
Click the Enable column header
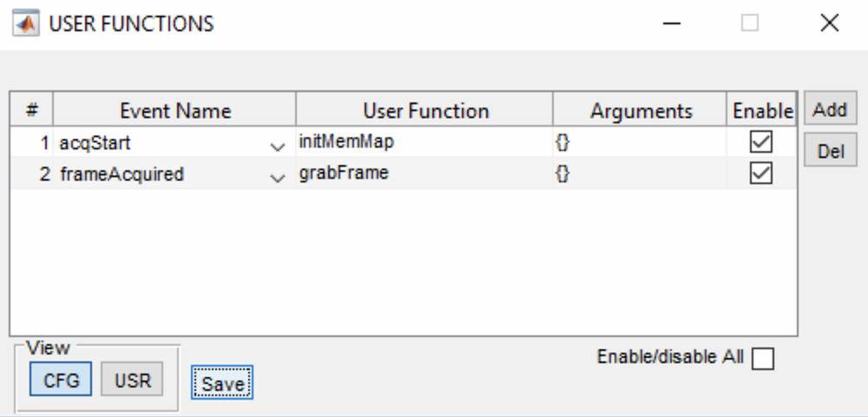[x=762, y=109]
